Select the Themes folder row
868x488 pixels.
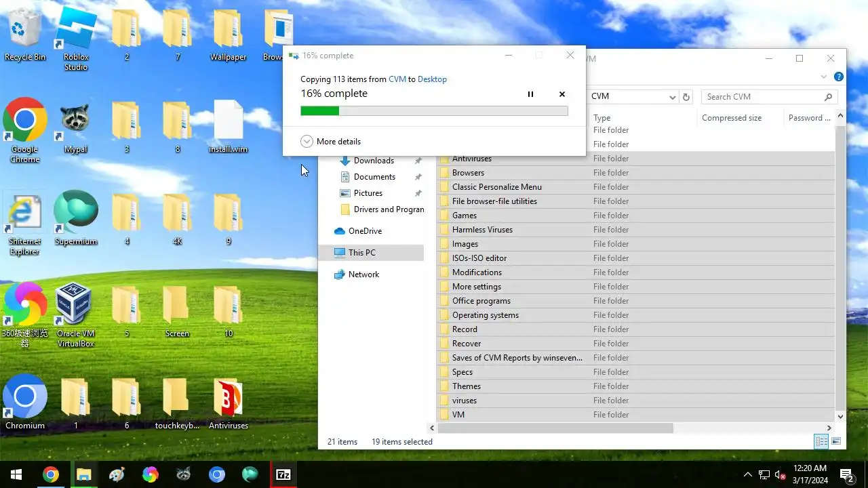[636, 386]
